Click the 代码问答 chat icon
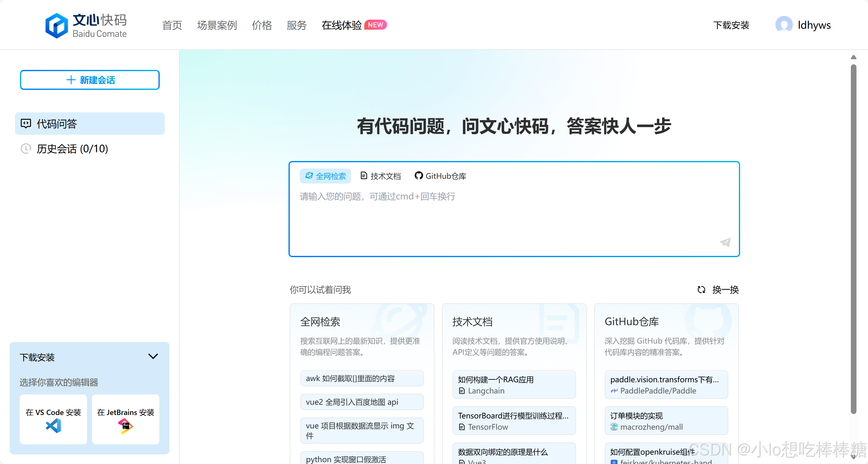This screenshot has height=464, width=868. (26, 124)
